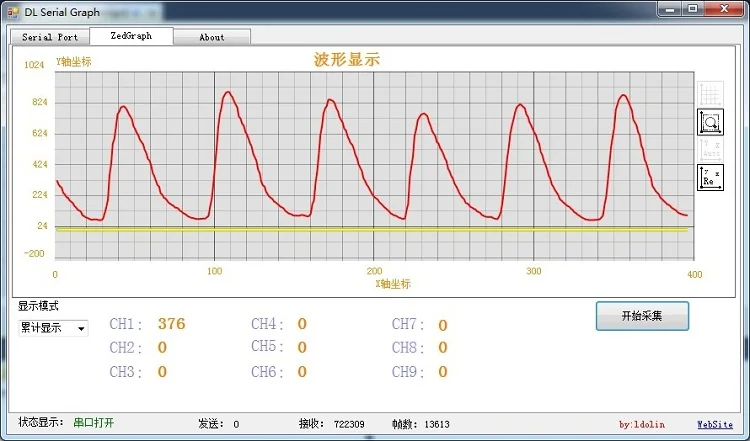Open the WebSite link
Screen dimensions: 750x441
715,424
